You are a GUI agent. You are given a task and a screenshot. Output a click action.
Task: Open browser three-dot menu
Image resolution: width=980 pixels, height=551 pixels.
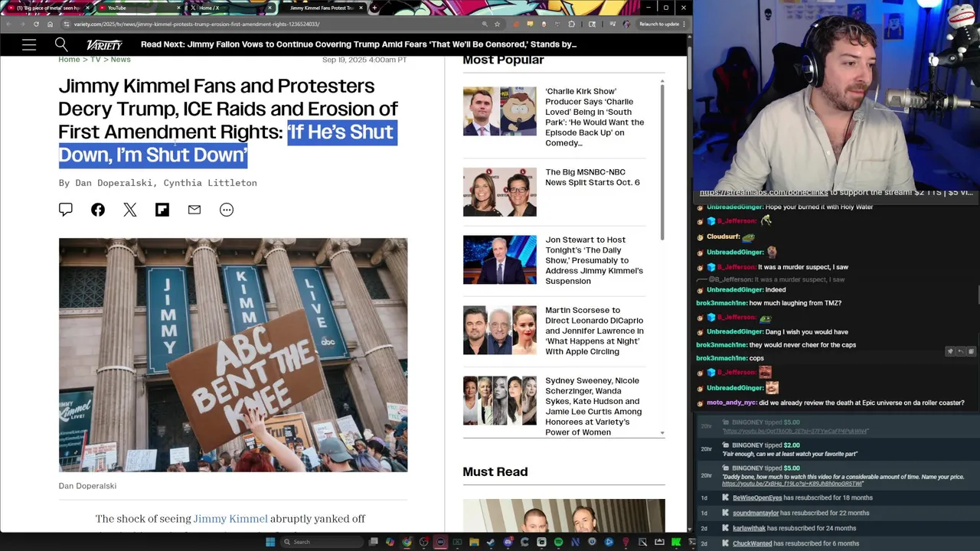click(684, 24)
